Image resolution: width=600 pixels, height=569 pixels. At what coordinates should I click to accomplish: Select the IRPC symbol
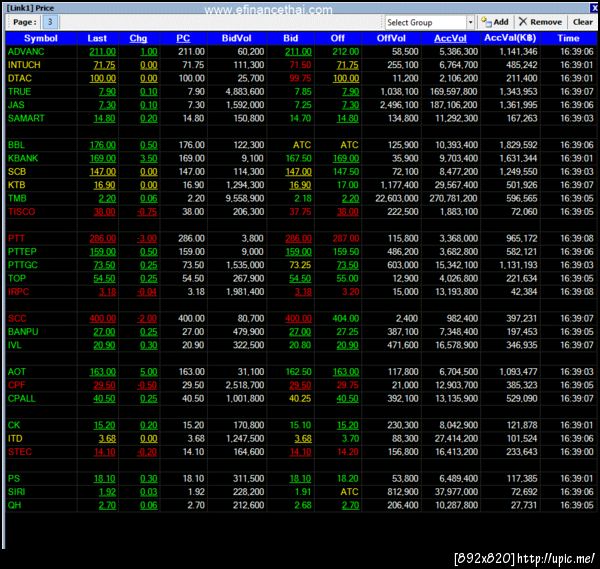pos(18,292)
